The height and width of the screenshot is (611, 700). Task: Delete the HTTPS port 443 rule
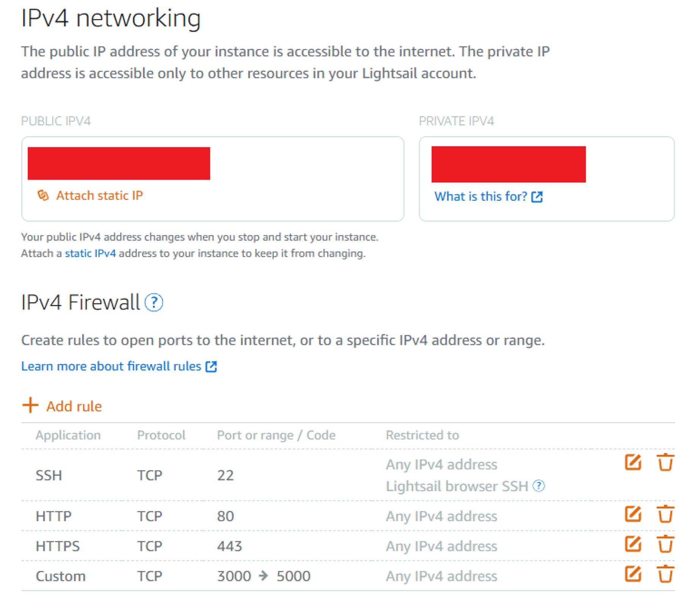pos(665,544)
